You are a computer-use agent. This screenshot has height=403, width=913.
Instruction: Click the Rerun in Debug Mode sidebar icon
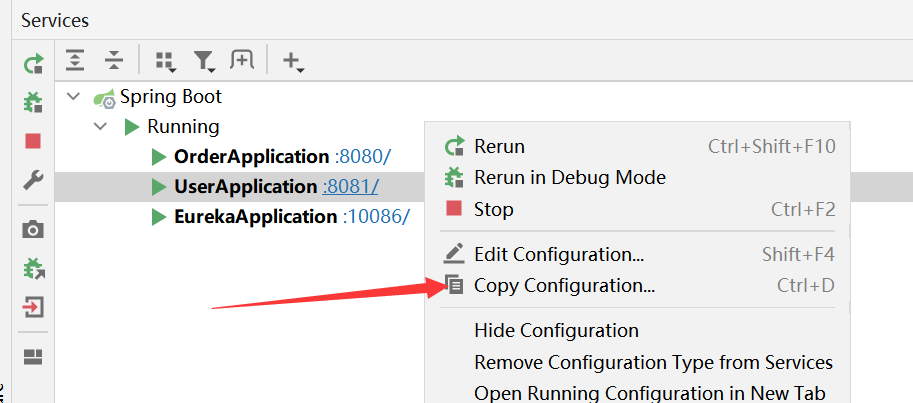(33, 102)
